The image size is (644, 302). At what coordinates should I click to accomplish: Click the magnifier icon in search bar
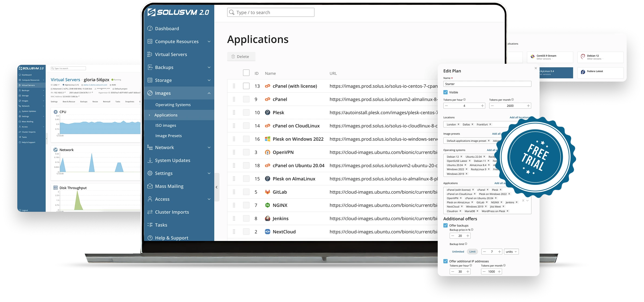pyautogui.click(x=232, y=12)
